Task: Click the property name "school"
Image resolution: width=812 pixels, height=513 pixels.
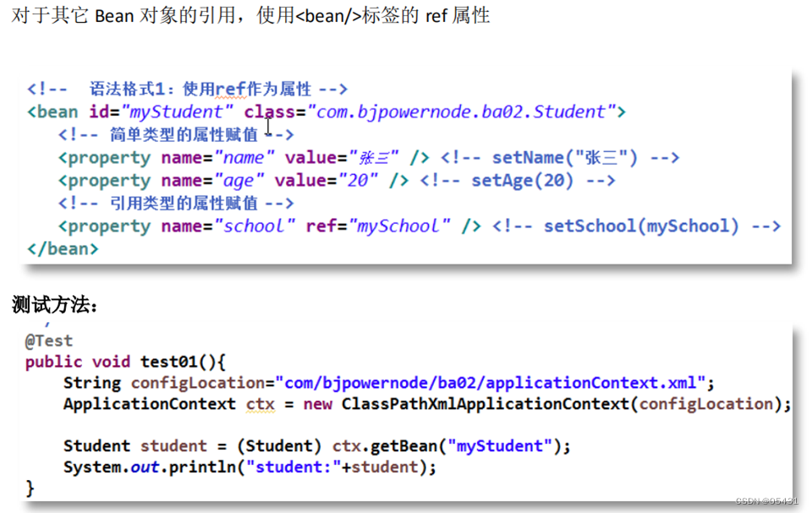Action: [x=254, y=226]
